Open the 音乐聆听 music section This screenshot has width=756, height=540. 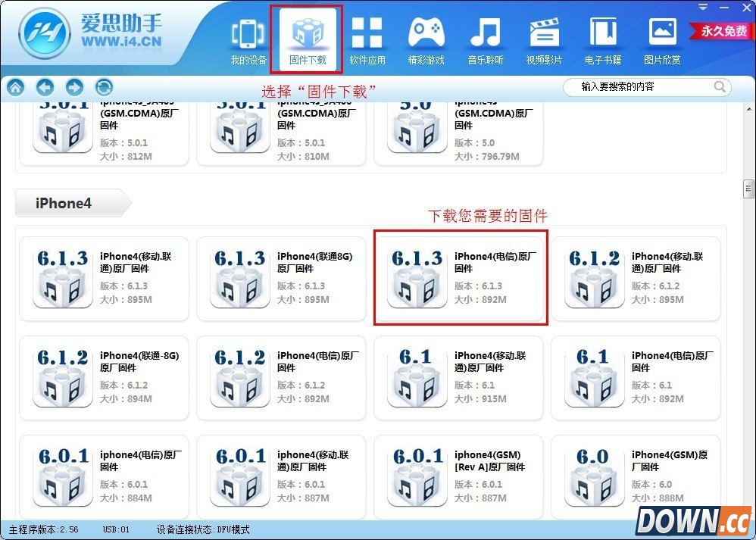485,38
